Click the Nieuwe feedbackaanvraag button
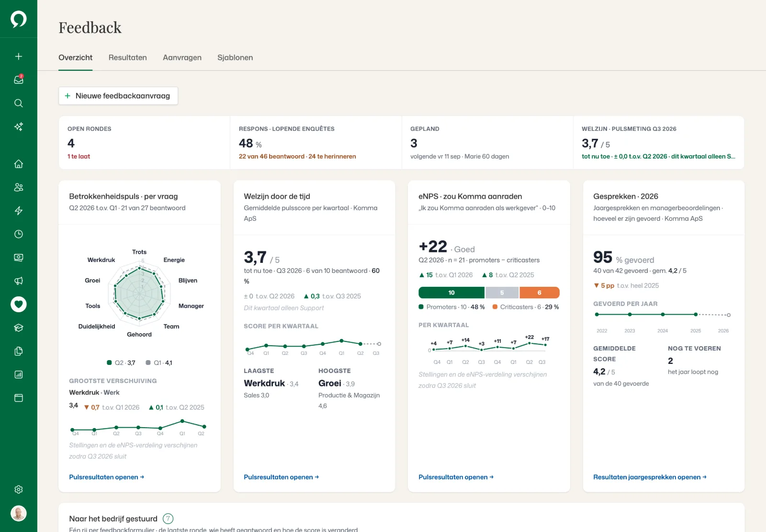 (x=118, y=96)
